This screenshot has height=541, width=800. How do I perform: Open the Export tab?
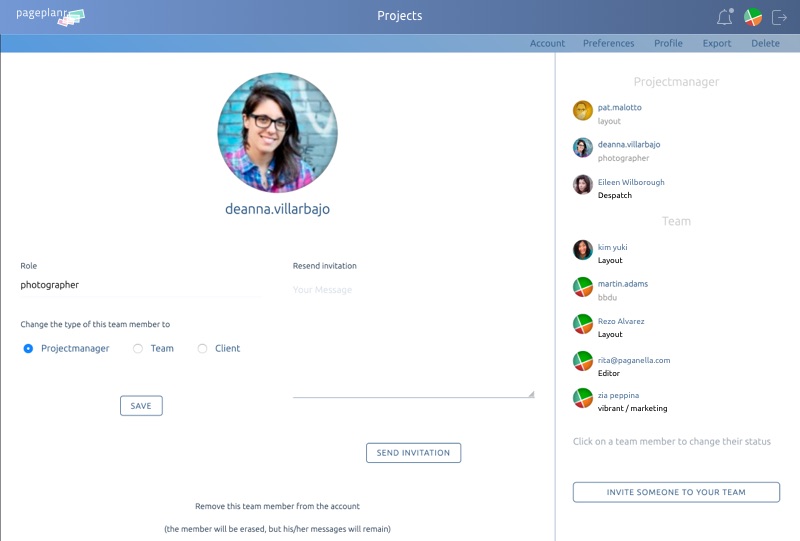point(717,43)
